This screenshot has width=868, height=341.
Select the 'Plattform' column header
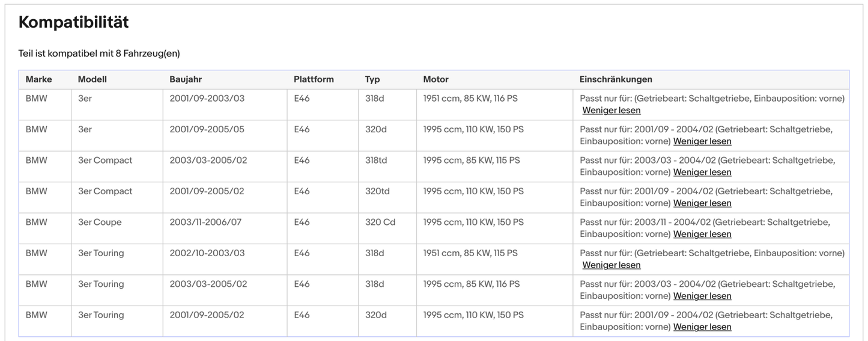click(x=314, y=79)
